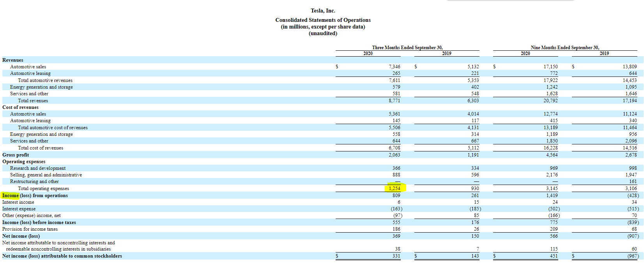
Task: Select the 'Total operating expenses' label
Action: pos(43,189)
